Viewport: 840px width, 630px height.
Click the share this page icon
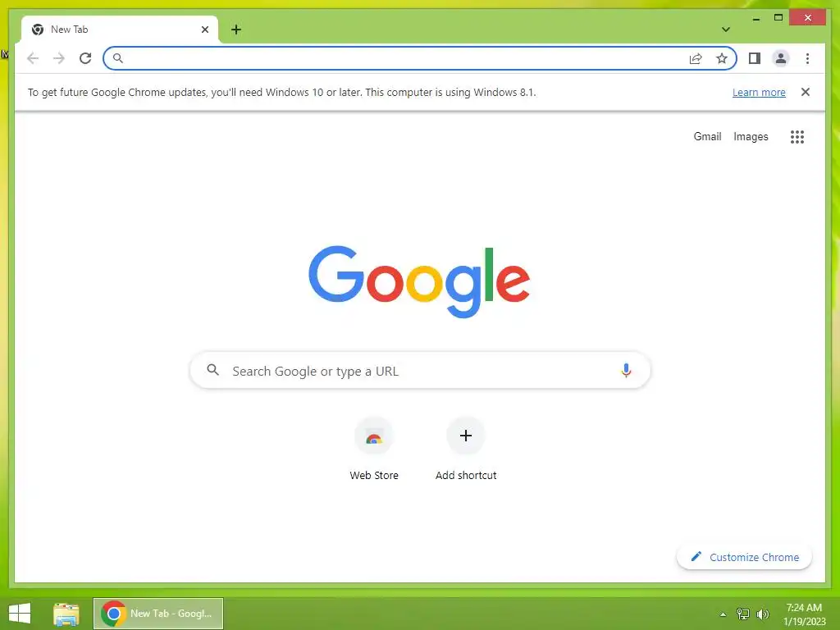tap(696, 58)
